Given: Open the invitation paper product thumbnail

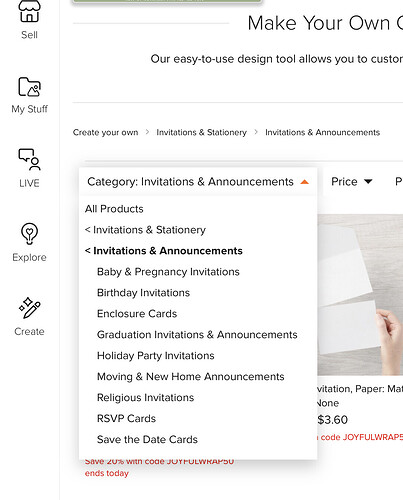Looking at the screenshot, I should [360, 295].
